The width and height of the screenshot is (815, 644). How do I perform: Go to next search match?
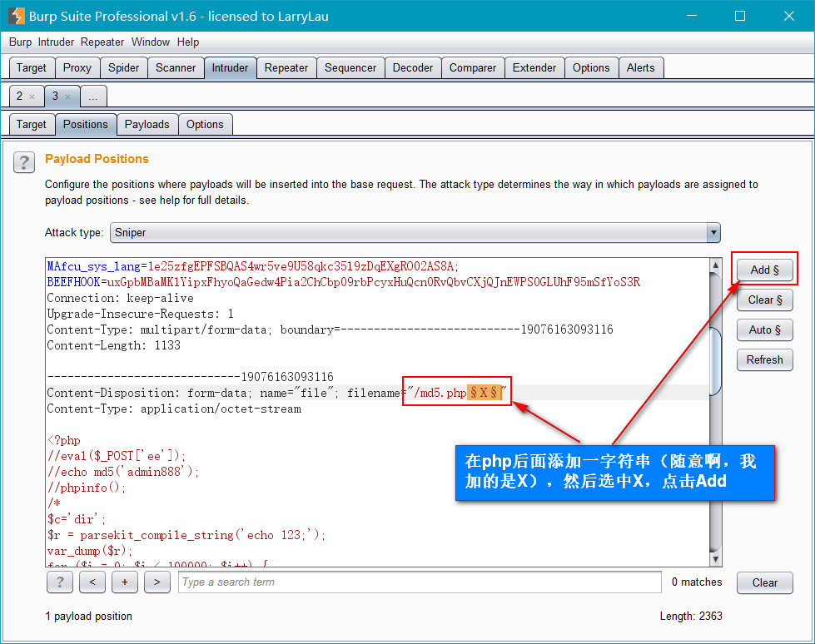(x=157, y=582)
